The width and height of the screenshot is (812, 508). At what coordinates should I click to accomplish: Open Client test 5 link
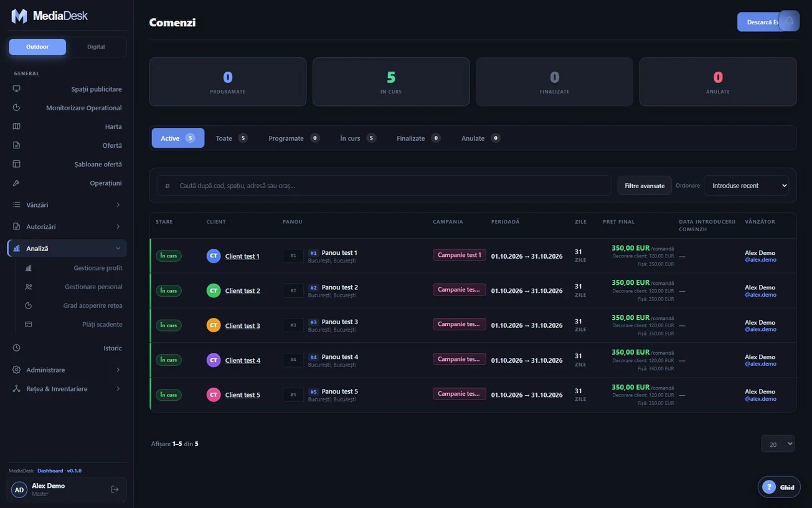coord(242,395)
